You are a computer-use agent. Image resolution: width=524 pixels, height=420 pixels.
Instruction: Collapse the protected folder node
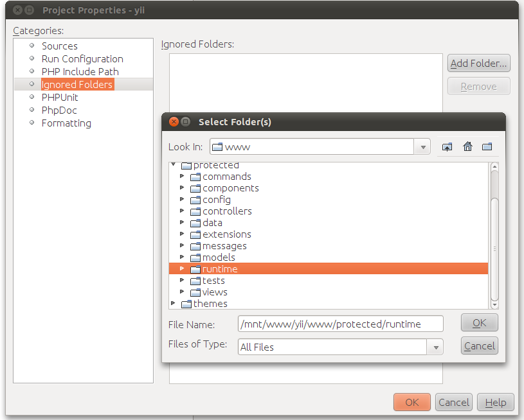(174, 166)
